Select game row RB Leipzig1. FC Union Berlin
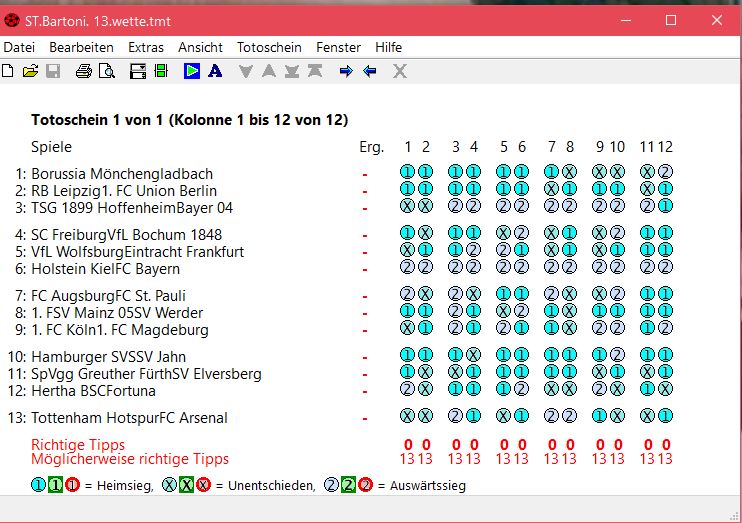Image resolution: width=742 pixels, height=523 pixels. 124,191
